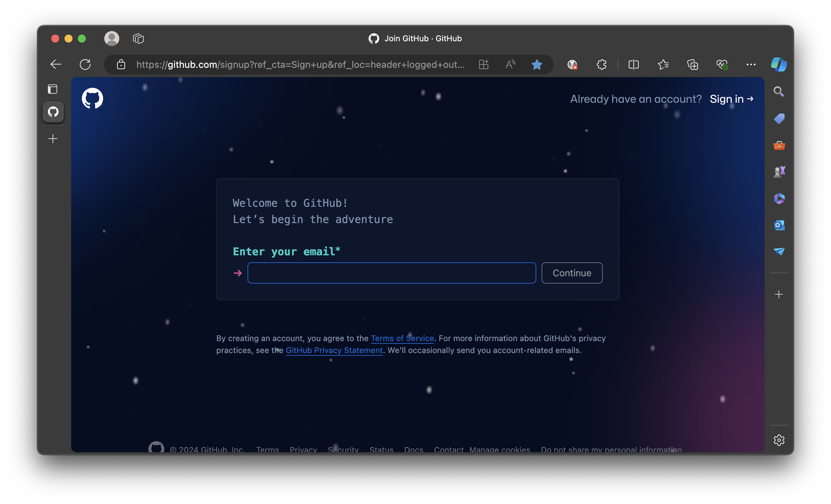Follow the Sign in link
This screenshot has width=831, height=504.
731,99
